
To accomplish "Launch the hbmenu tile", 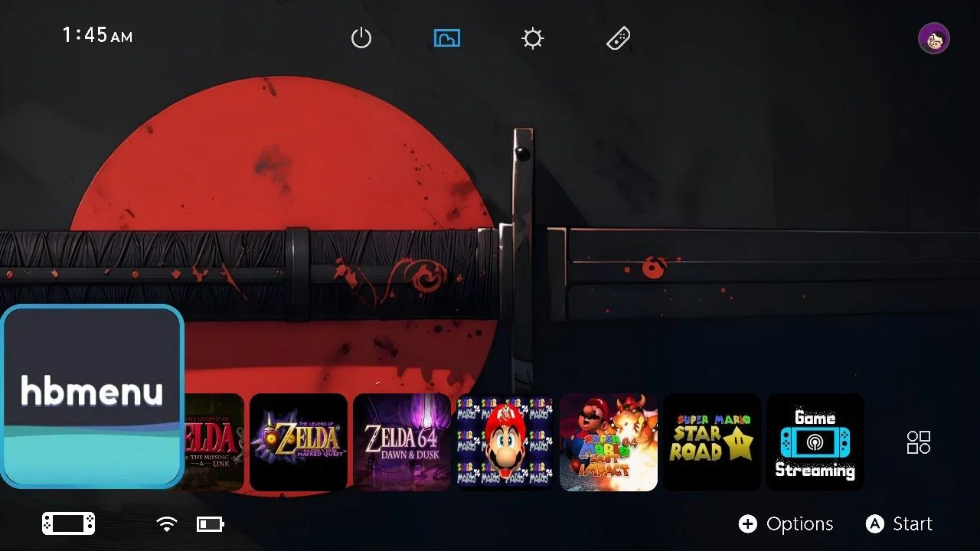I will click(x=92, y=396).
